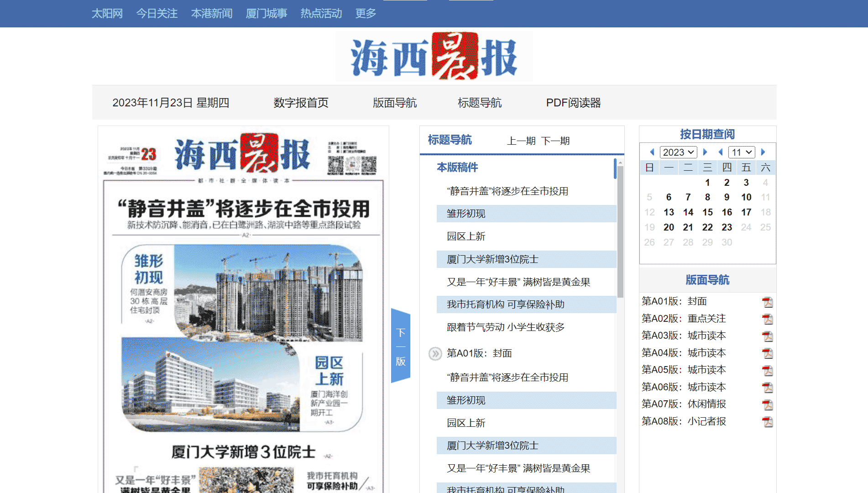Open PDF icon for 第A05版 城市读本
Viewport: 868px width, 493px height.
point(767,371)
